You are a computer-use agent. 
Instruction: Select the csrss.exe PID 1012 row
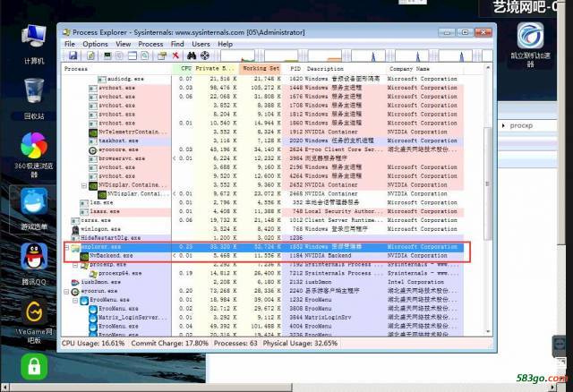[x=262, y=221]
